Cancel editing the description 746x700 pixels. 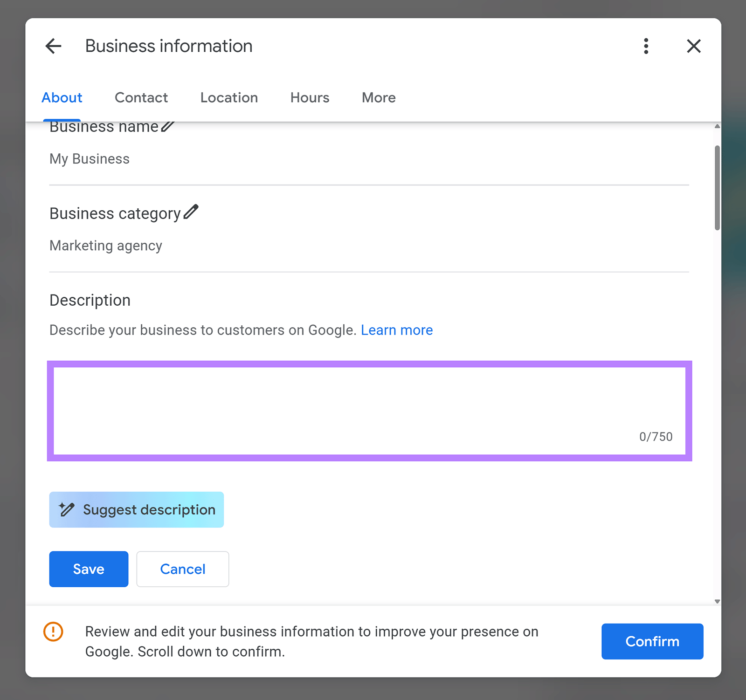pos(182,569)
